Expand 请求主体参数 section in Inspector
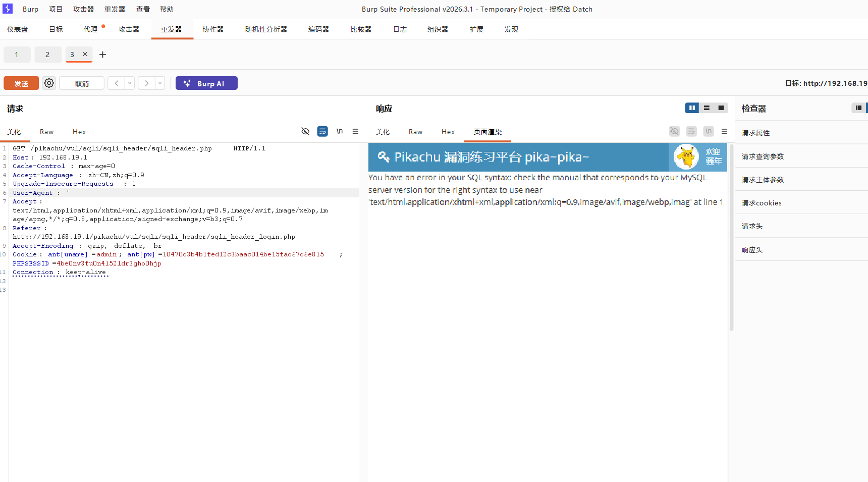 coord(801,180)
